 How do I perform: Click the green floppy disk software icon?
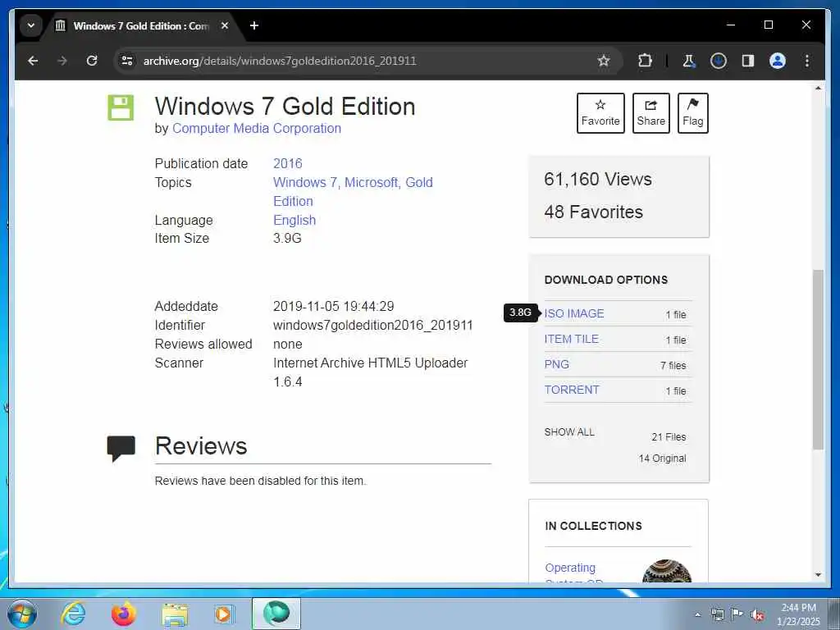click(x=121, y=107)
